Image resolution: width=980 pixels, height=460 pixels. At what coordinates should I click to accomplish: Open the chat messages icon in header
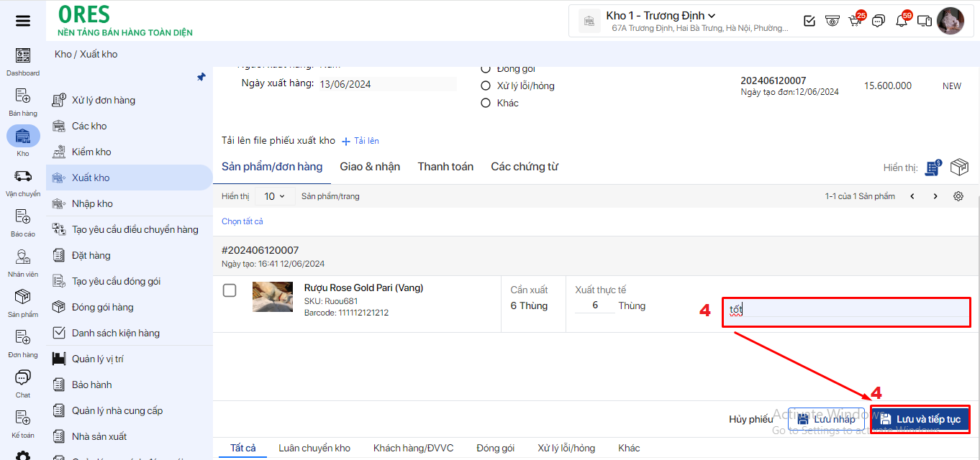click(x=878, y=21)
